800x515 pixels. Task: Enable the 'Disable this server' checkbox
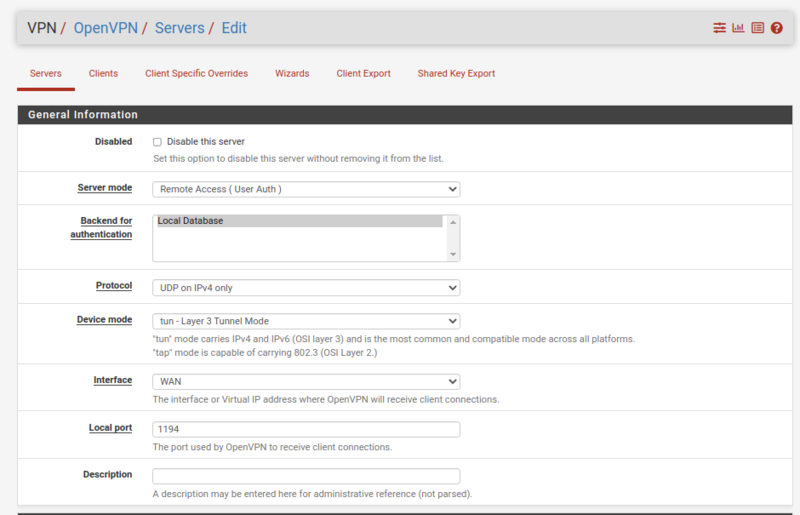pos(157,142)
